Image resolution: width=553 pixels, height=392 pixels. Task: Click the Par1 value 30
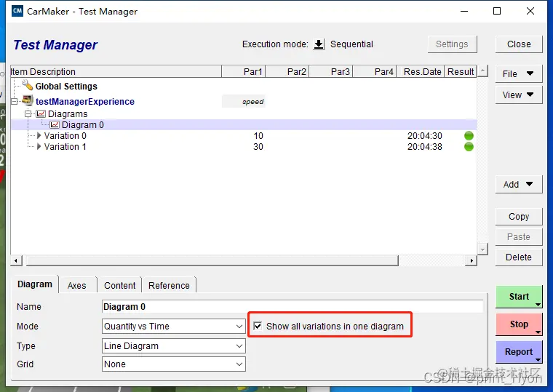[258, 147]
